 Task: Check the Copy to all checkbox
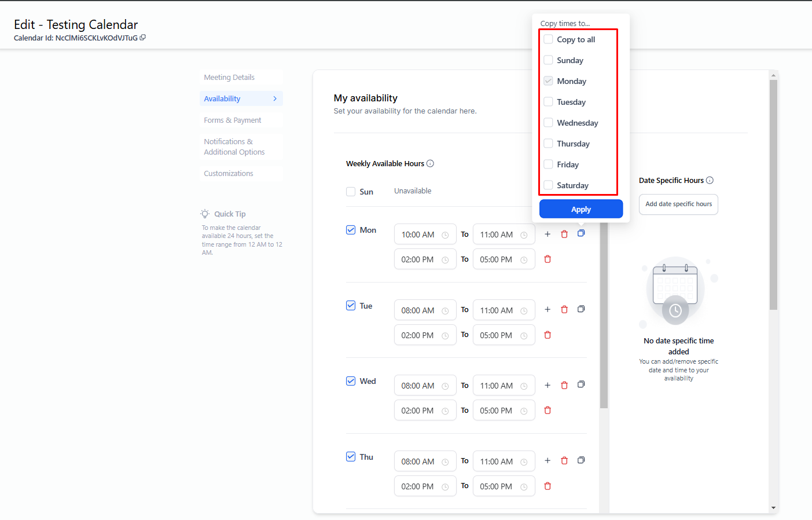[548, 39]
